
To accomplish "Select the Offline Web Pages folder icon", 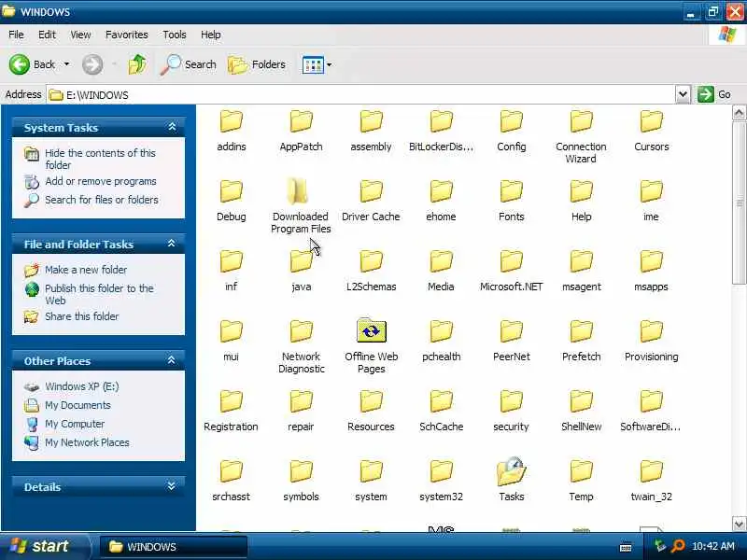I will click(x=371, y=330).
